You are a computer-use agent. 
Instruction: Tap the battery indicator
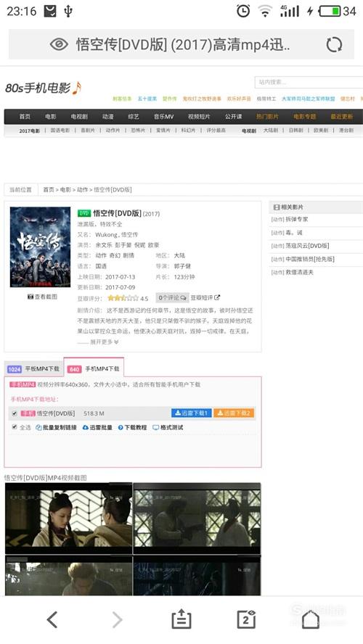point(330,11)
